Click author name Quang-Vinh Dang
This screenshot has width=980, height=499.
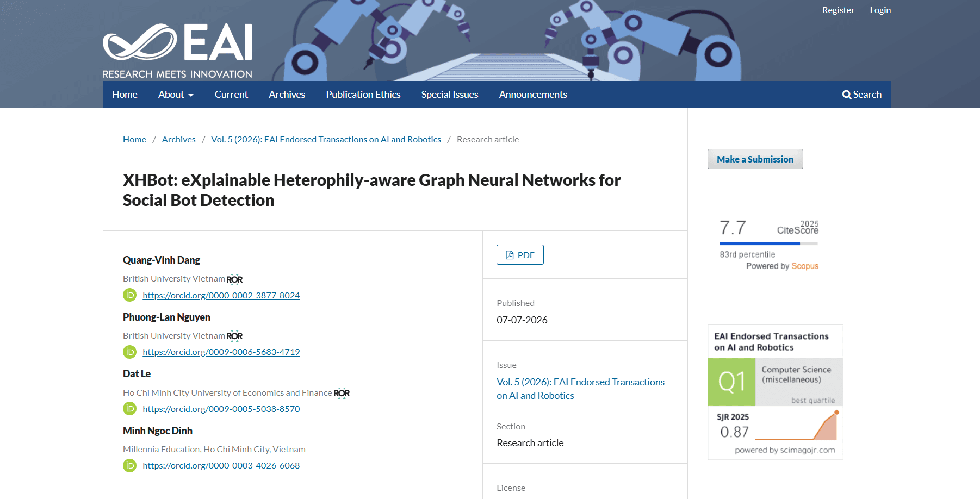(162, 260)
